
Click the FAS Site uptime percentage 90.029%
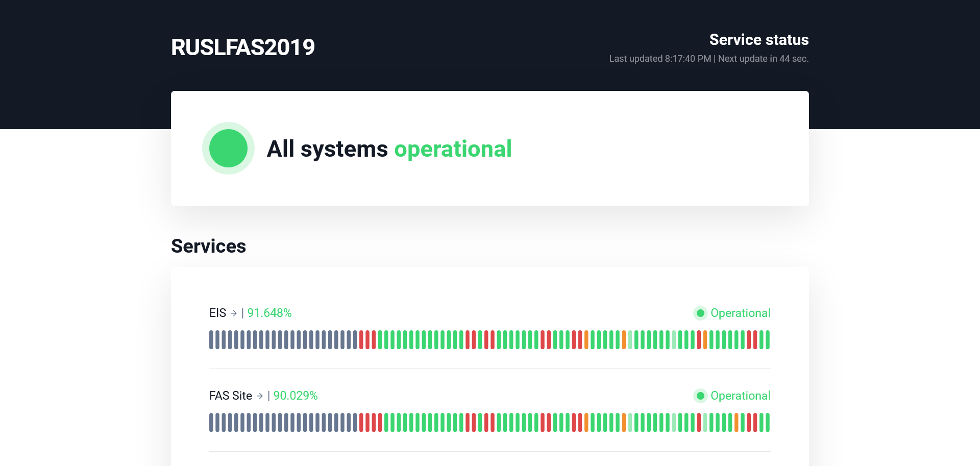click(296, 396)
